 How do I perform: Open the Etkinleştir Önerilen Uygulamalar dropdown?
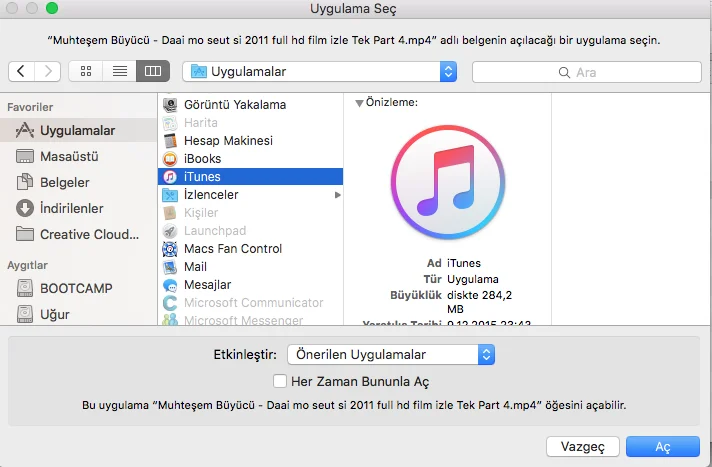(391, 354)
